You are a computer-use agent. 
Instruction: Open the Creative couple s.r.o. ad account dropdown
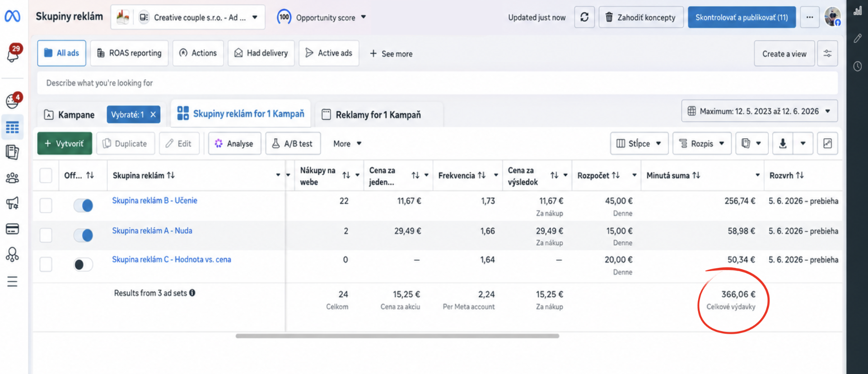coord(187,17)
